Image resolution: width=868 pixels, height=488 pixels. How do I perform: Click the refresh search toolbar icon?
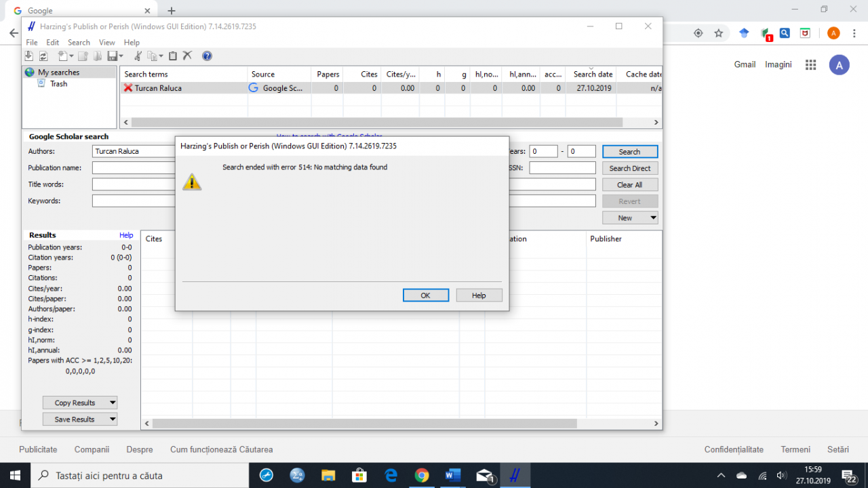pyautogui.click(x=43, y=56)
